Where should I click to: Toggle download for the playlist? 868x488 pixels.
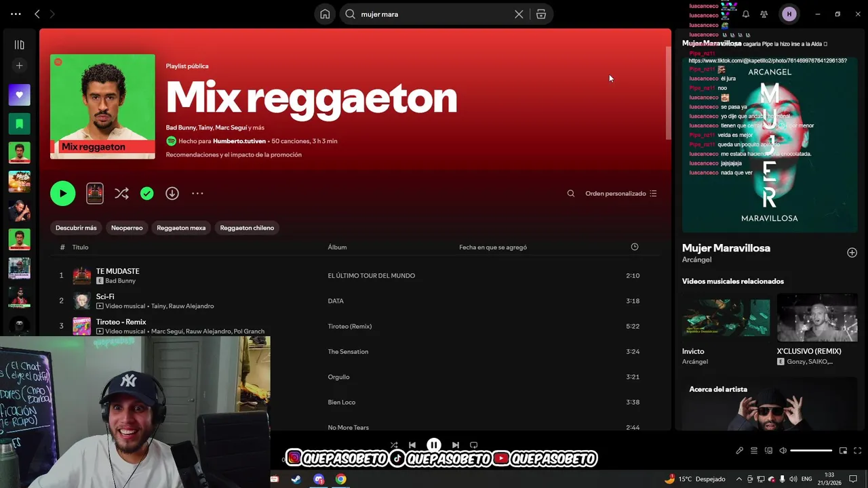[172, 193]
